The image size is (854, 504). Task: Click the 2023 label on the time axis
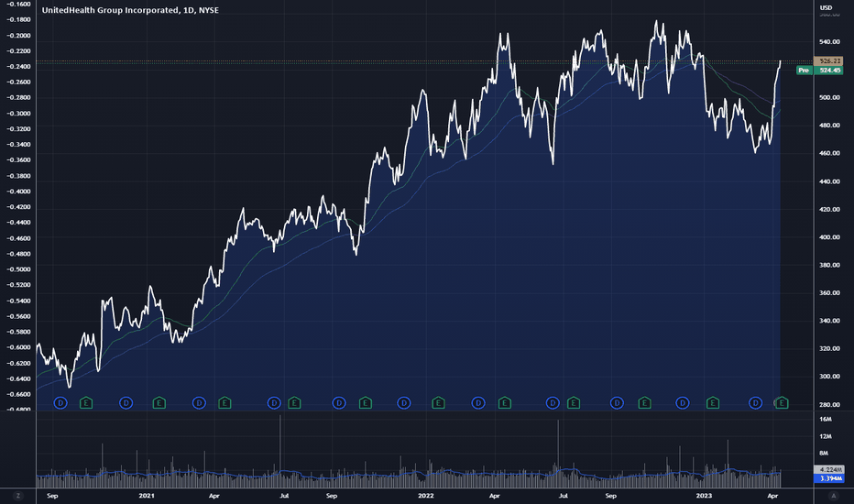point(705,496)
